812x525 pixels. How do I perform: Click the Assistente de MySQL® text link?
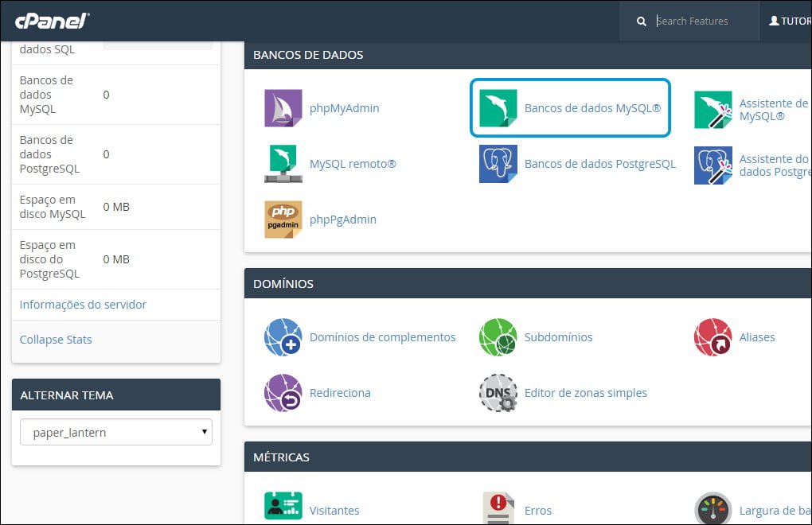pyautogui.click(x=775, y=110)
